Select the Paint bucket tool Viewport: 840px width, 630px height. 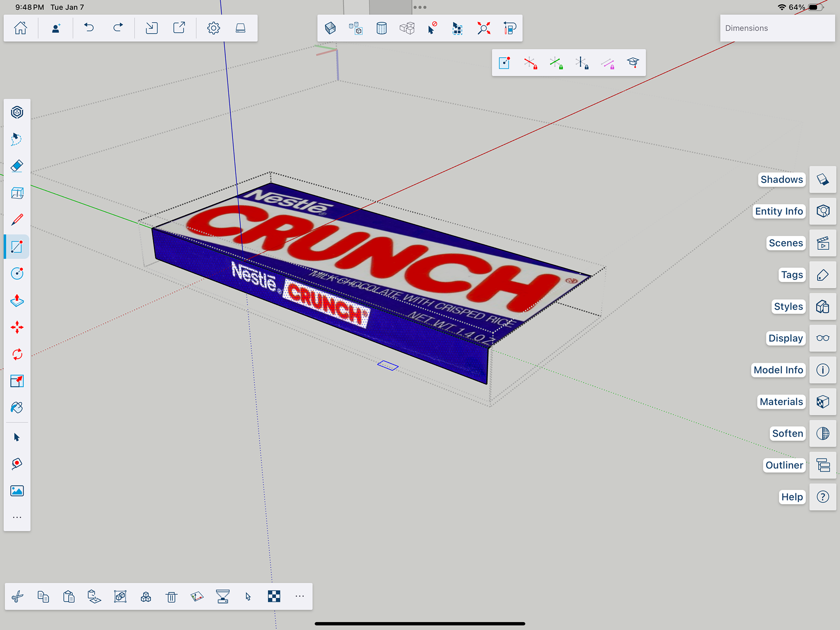pos(17,408)
